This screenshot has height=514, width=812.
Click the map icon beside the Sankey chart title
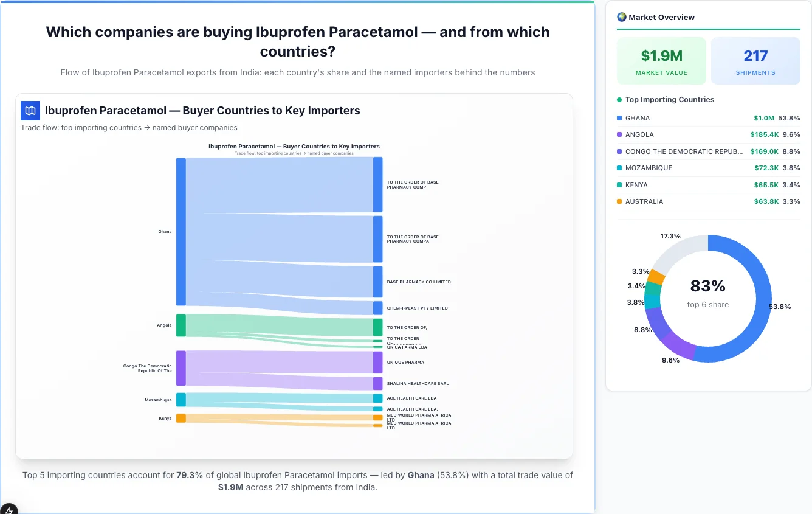30,111
